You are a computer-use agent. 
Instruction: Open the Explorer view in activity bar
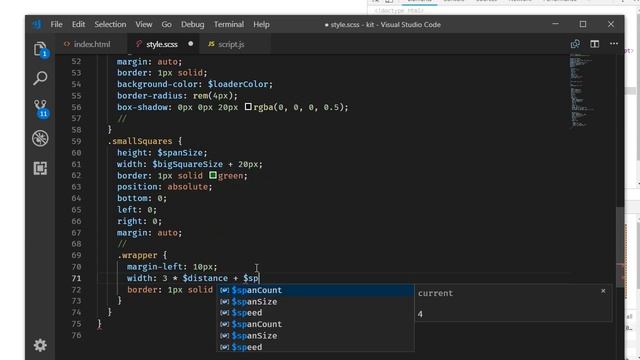[40, 49]
